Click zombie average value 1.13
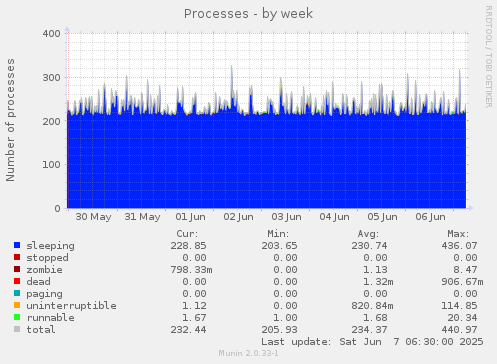 click(x=375, y=270)
